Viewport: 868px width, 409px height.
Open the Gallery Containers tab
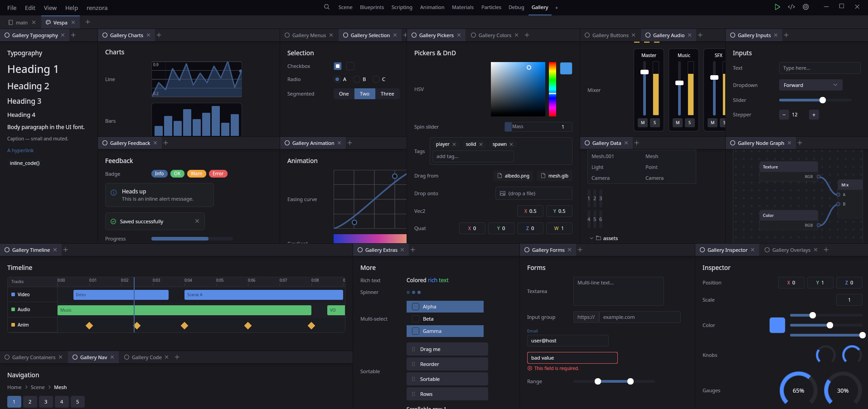34,357
